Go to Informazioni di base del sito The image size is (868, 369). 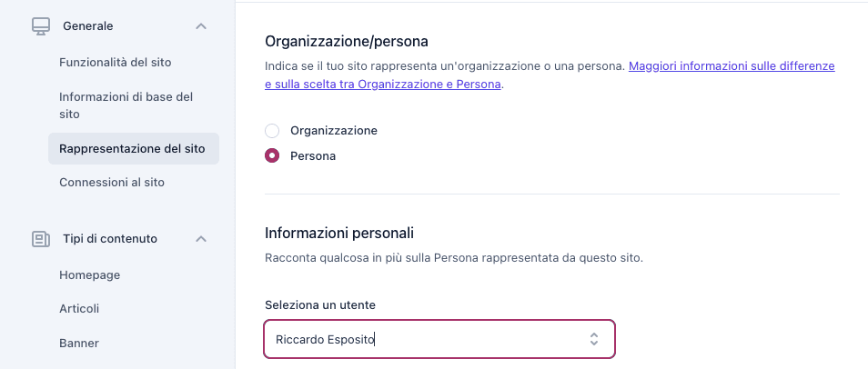click(x=126, y=105)
